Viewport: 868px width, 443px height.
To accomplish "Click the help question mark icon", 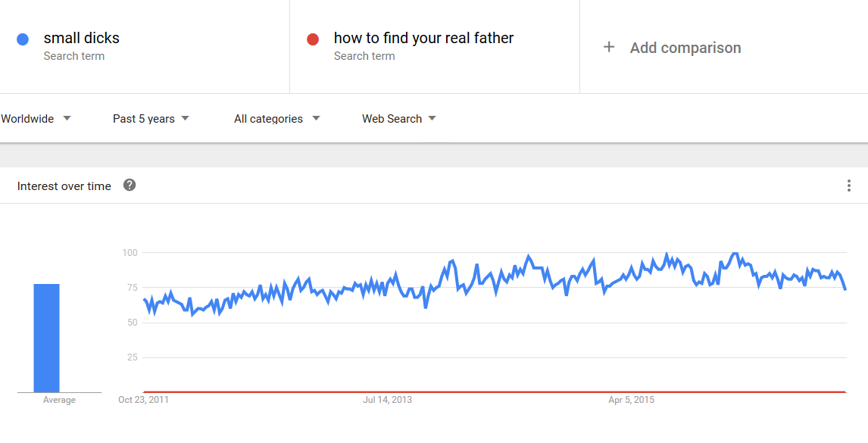I will point(130,185).
